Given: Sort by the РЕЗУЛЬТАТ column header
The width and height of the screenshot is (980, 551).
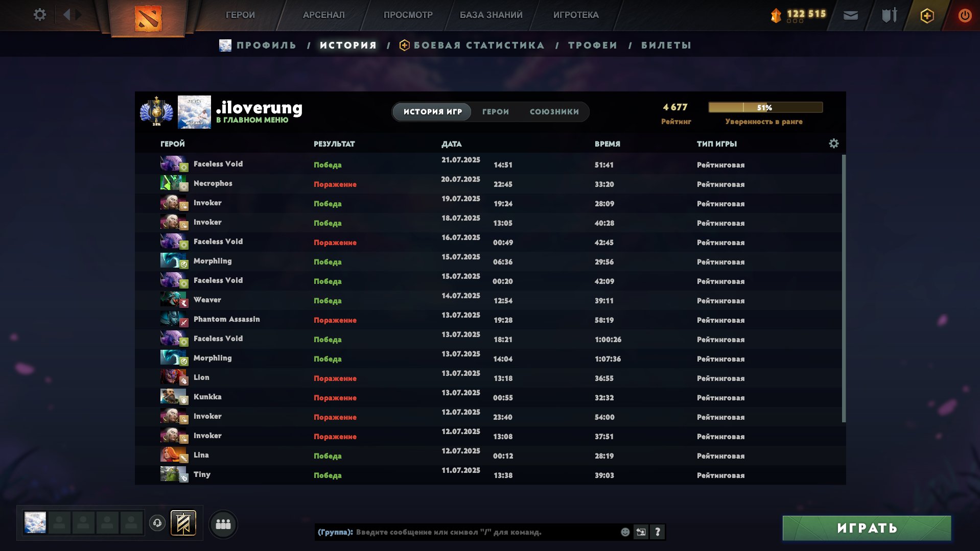Looking at the screenshot, I should 334,143.
